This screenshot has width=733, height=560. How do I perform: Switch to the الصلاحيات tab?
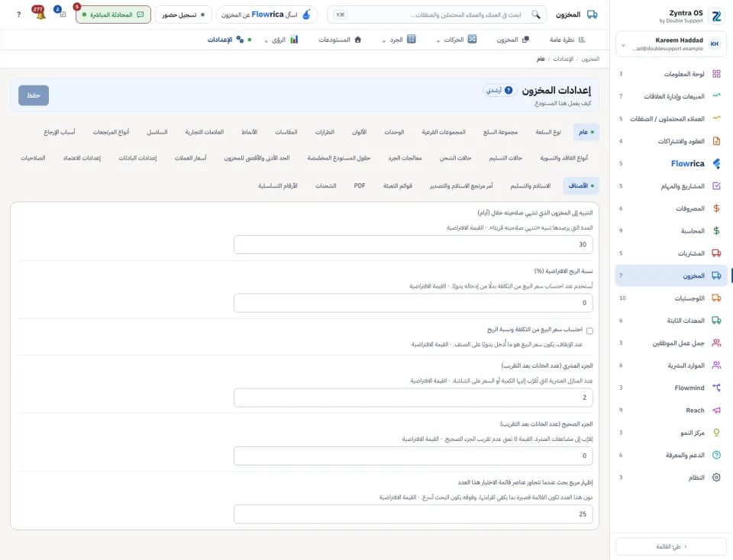(33, 158)
